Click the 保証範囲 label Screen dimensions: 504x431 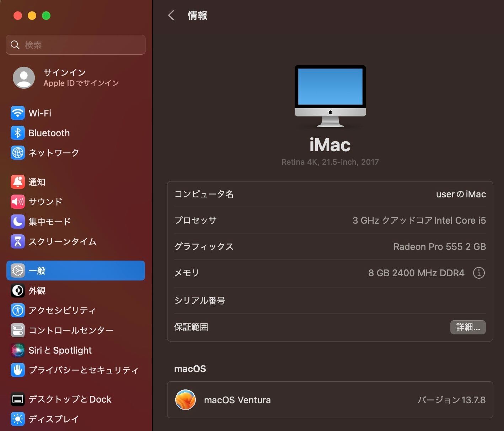191,327
